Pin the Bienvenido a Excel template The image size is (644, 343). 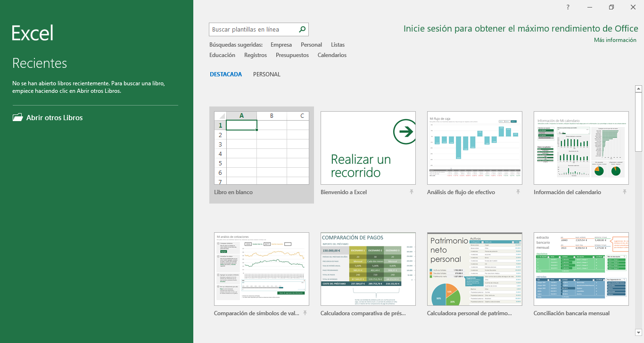(412, 192)
